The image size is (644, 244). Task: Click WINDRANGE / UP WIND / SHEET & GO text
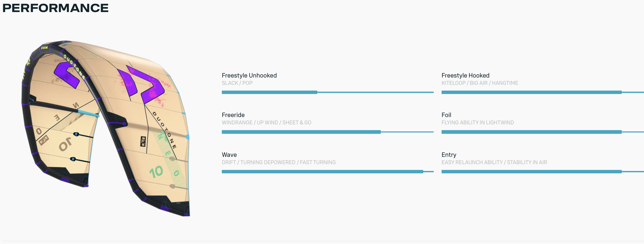point(266,123)
